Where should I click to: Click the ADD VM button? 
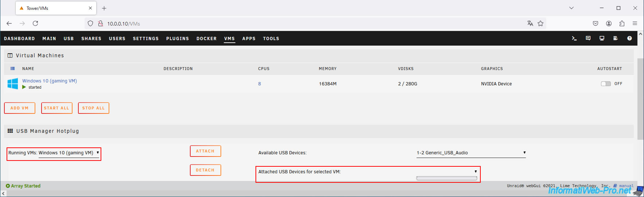point(20,108)
